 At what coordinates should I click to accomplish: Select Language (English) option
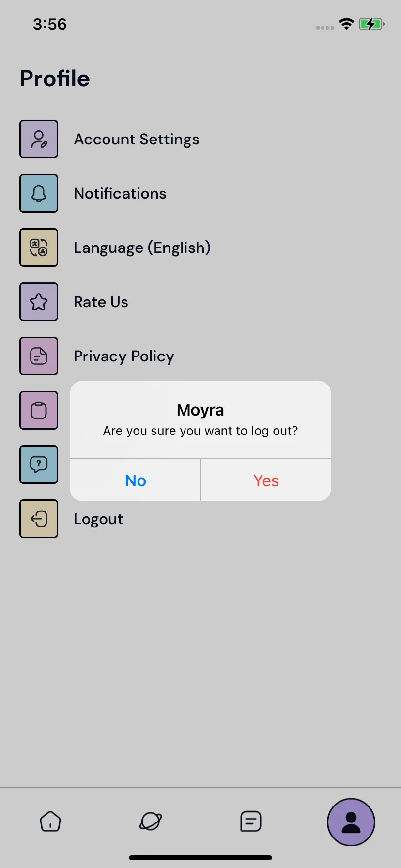coord(142,248)
